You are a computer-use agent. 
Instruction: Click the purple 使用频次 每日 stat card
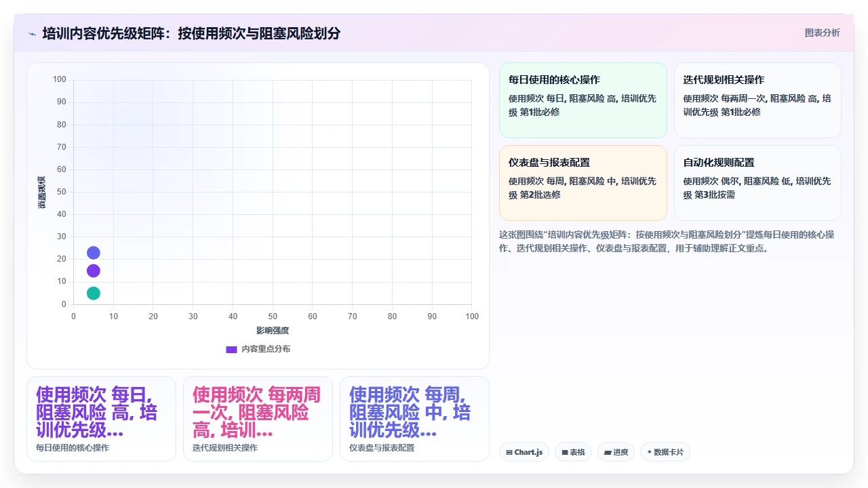(101, 419)
